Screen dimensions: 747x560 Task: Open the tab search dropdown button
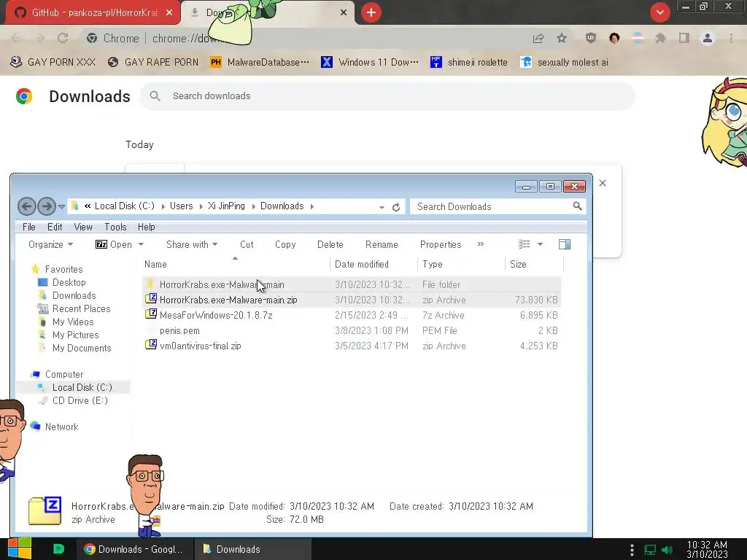pos(659,12)
